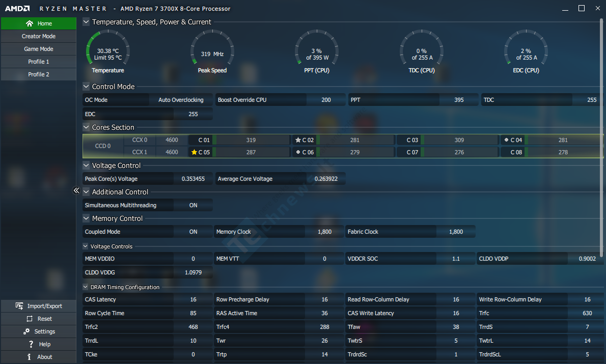Switch to Game Mode
The image size is (606, 364).
click(x=39, y=49)
